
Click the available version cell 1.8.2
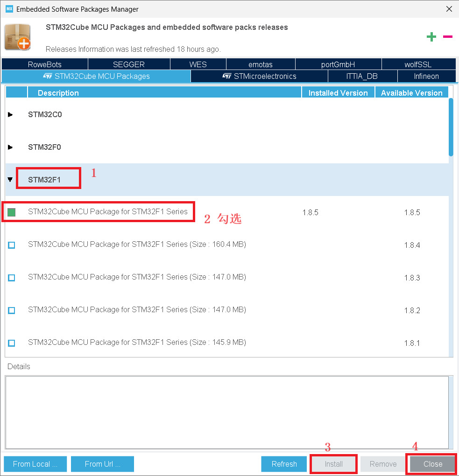tap(412, 310)
